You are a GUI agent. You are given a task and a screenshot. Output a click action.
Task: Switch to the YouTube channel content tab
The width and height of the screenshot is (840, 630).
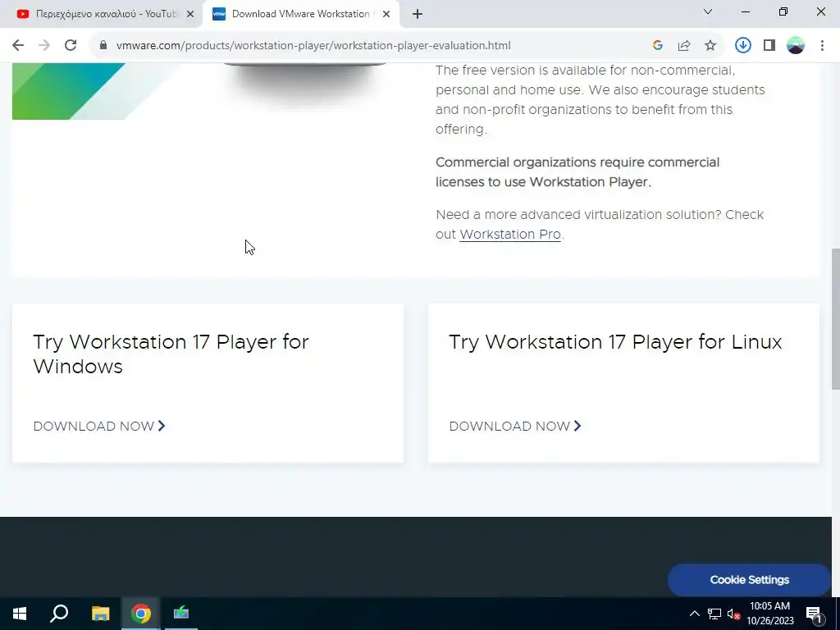101,15
